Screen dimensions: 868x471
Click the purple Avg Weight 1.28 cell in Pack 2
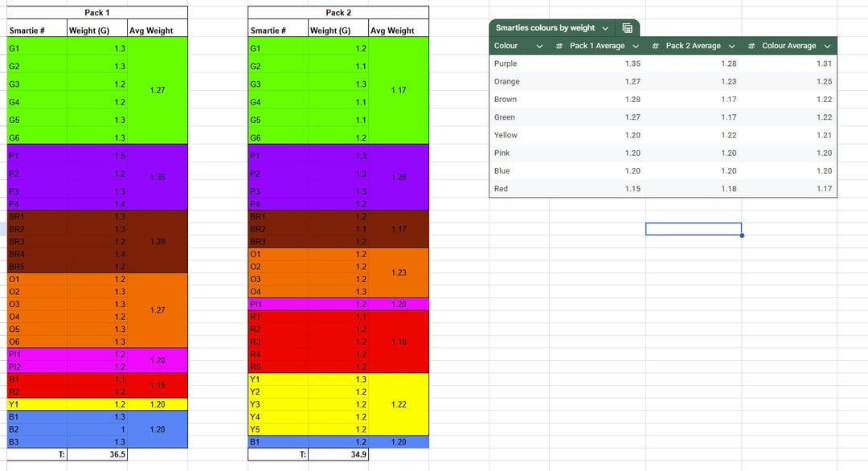pos(399,177)
